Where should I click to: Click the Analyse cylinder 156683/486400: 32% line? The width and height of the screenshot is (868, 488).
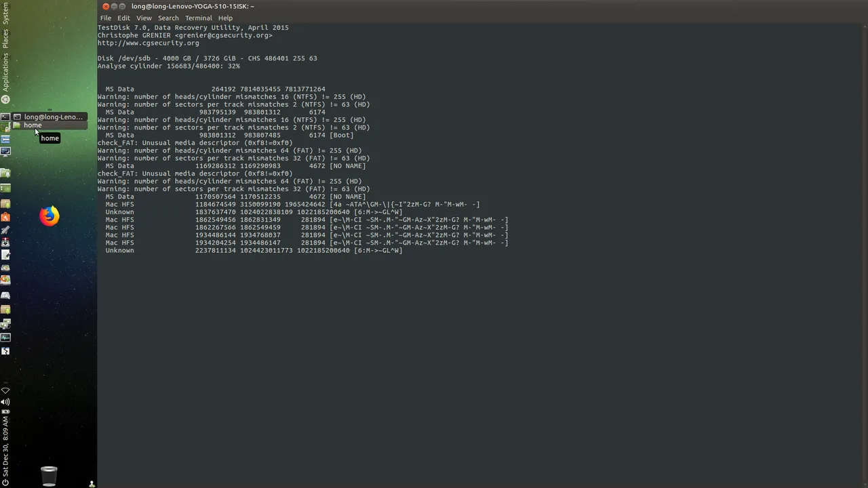click(168, 66)
